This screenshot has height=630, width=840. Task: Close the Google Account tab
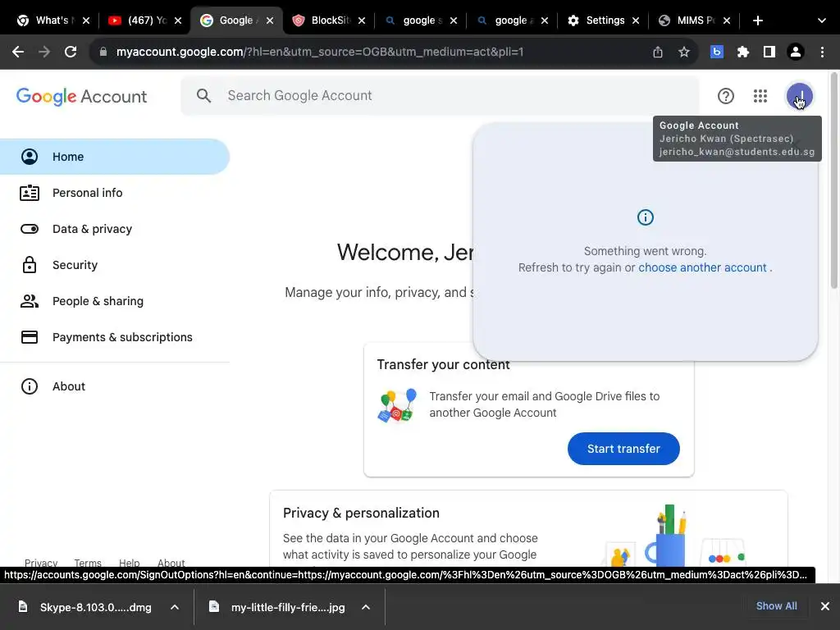pyautogui.click(x=270, y=21)
